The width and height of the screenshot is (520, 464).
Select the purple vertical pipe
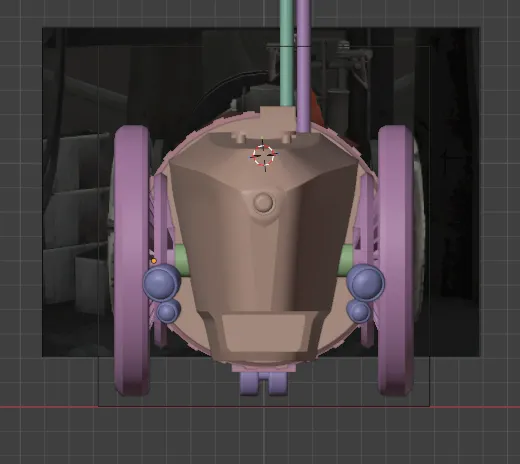tap(303, 67)
